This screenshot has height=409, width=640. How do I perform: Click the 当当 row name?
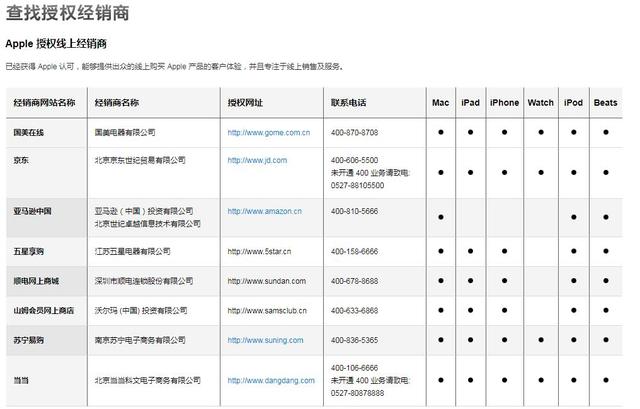point(21,381)
